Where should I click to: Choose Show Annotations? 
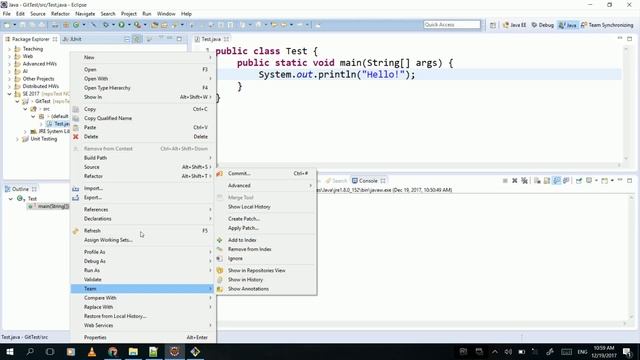click(x=266, y=289)
